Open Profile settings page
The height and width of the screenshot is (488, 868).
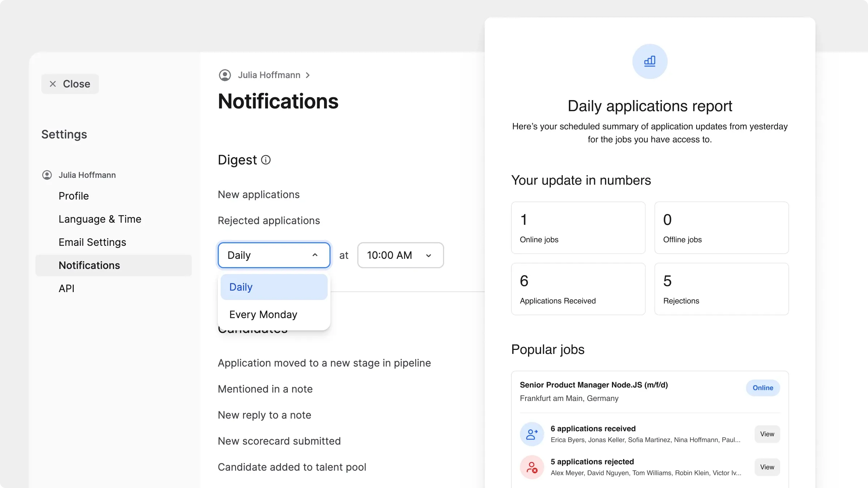point(74,196)
